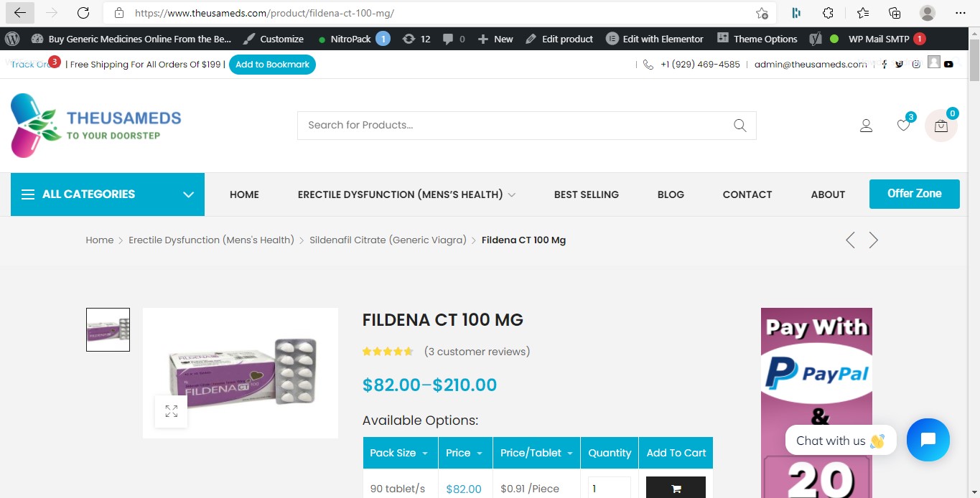The height and width of the screenshot is (498, 980).
Task: Click the WordPress logo in admin bar
Action: (x=12, y=39)
